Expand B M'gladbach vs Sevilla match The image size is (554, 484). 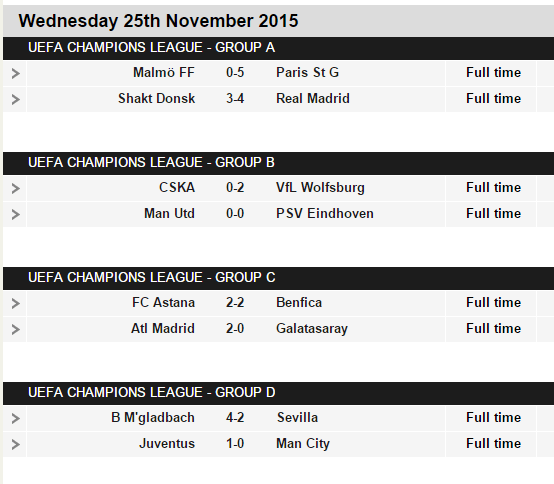(x=15, y=419)
